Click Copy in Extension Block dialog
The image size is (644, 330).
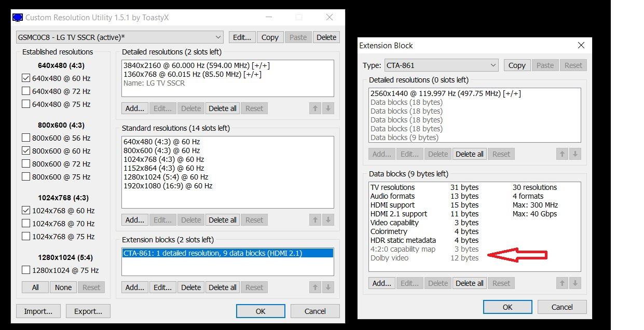tap(517, 65)
